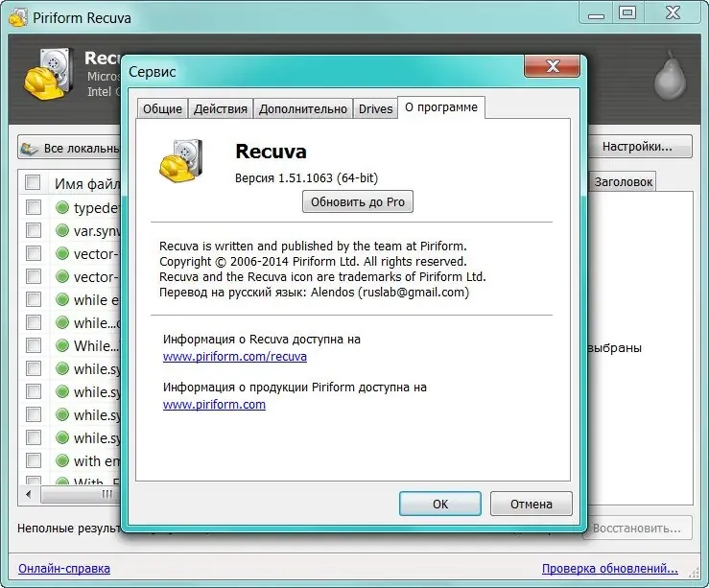Click the Recuva logo in main window header
The image size is (709, 588).
pyautogui.click(x=48, y=74)
